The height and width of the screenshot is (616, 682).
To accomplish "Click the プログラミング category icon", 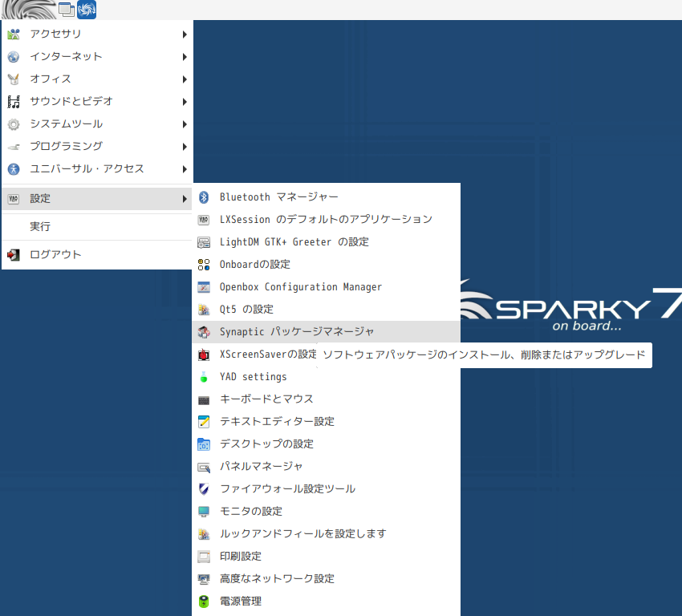I will tap(14, 147).
